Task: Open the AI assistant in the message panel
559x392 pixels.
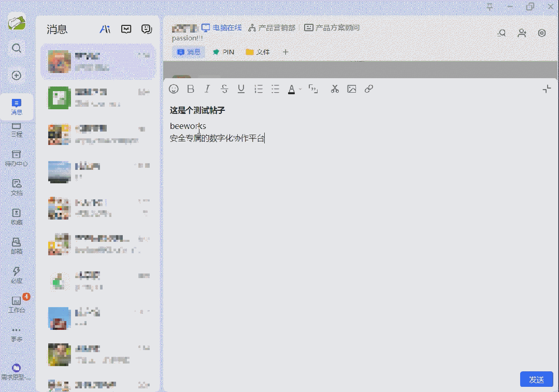Action: [105, 30]
